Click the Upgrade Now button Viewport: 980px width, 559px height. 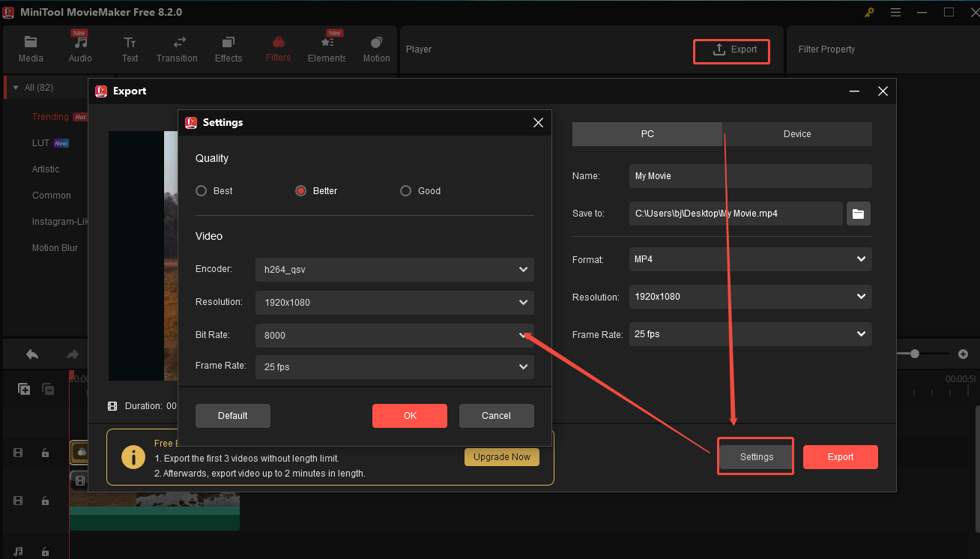[502, 457]
